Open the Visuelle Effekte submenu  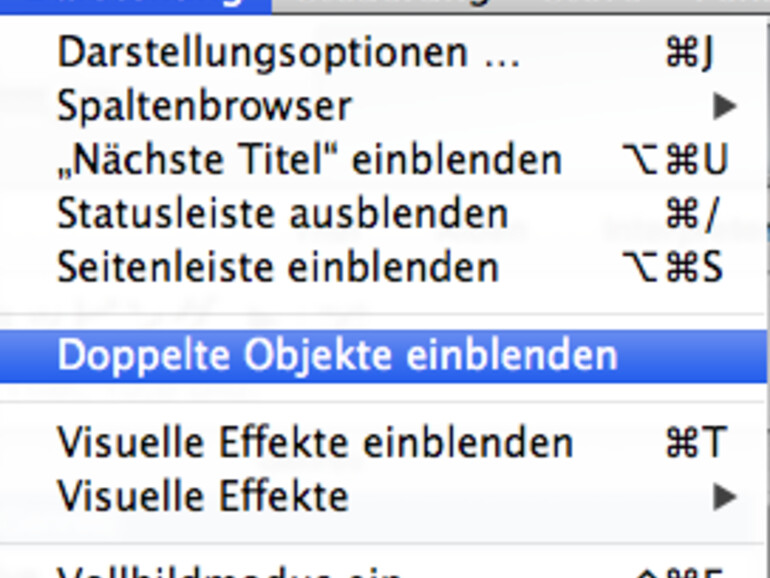tap(203, 496)
